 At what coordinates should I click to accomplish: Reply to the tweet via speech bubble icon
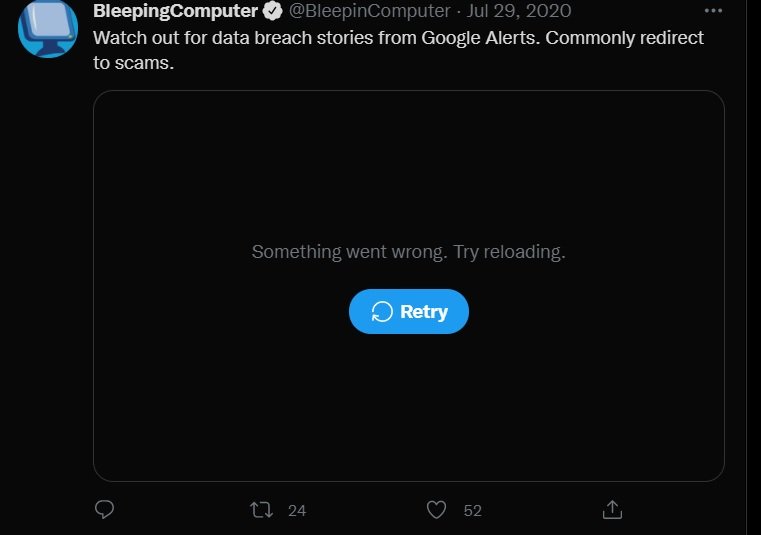[x=104, y=510]
